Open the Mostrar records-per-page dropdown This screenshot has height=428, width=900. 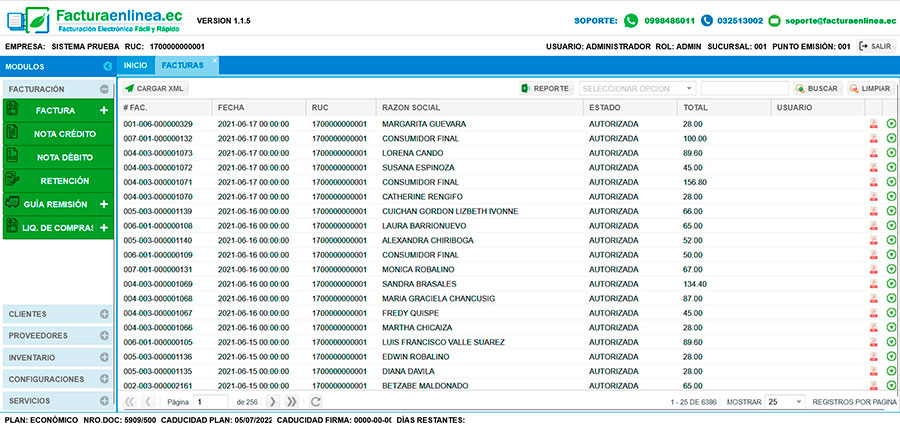click(x=785, y=401)
